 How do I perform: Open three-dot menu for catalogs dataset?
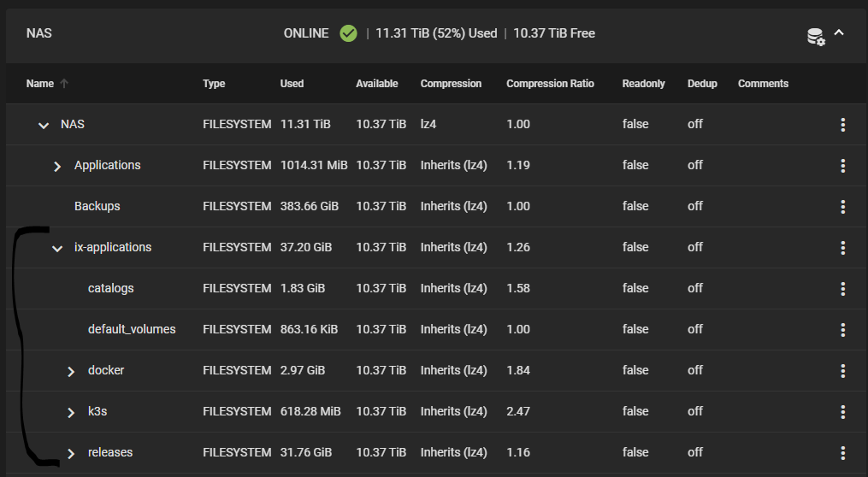click(x=843, y=289)
